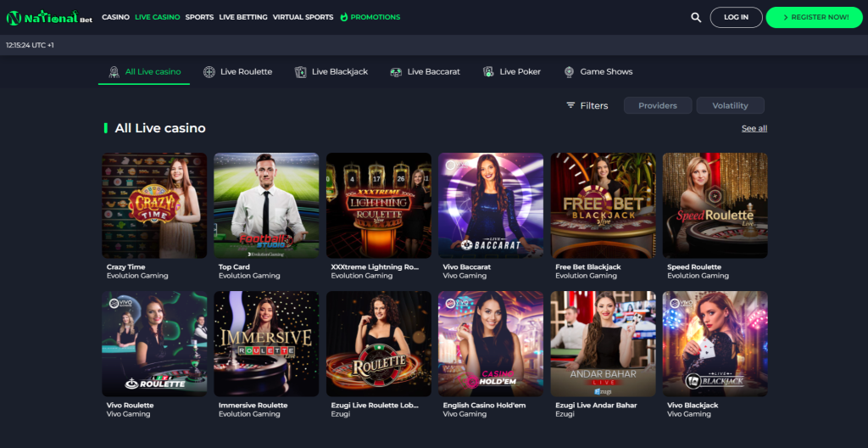Click the Ezugi Live Andar Bahar title

[x=596, y=406]
